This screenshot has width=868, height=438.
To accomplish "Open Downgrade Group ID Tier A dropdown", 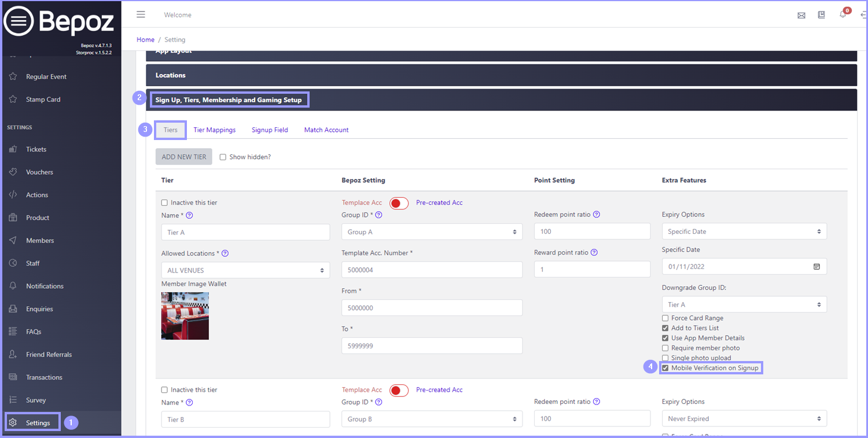I will (744, 304).
